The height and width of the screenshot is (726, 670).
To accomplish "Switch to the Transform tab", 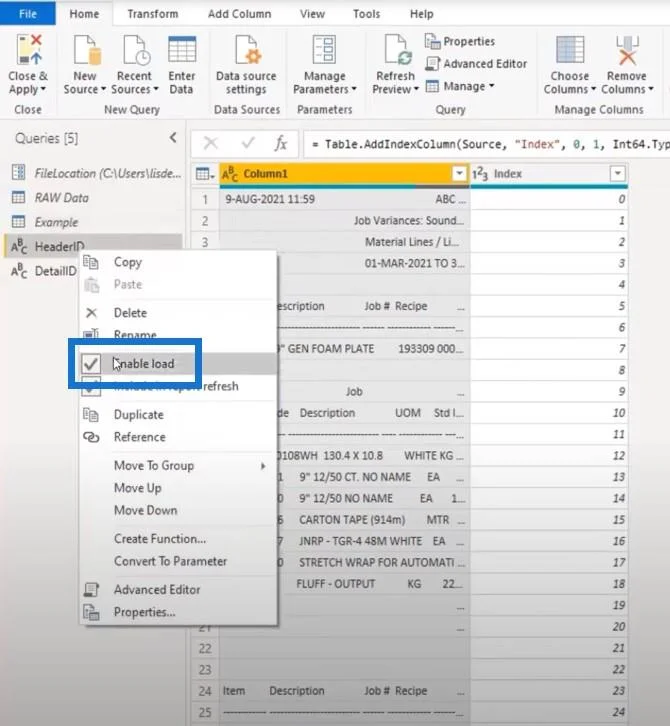I will [x=153, y=14].
